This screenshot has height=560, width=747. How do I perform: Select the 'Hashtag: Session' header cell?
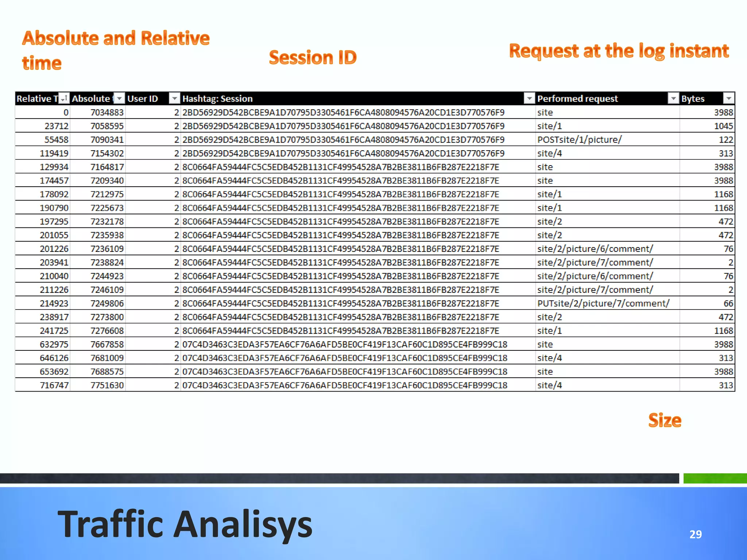pyautogui.click(x=358, y=98)
